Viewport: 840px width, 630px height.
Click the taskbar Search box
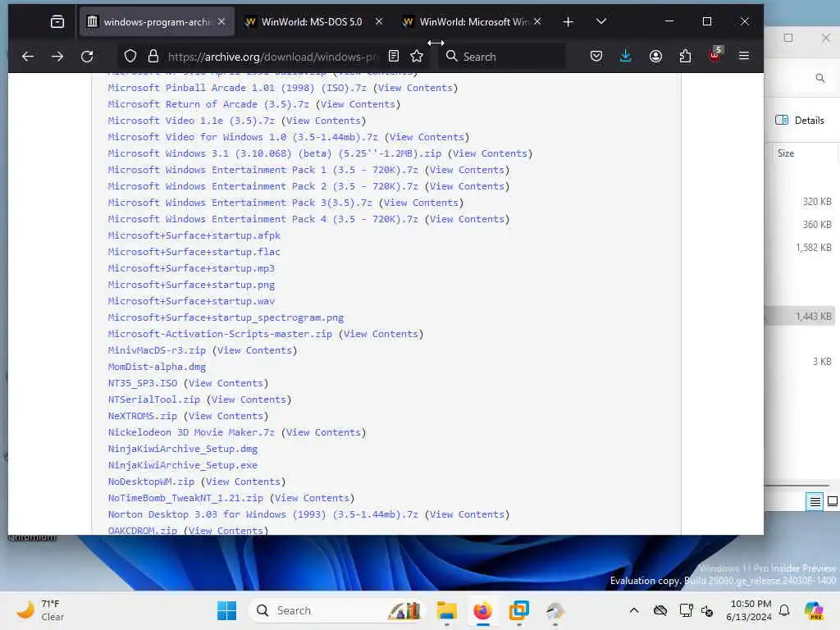point(336,610)
